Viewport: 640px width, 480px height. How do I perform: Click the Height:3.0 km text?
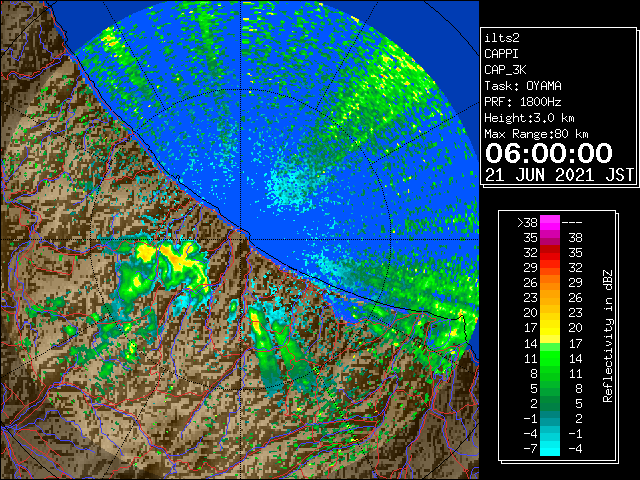pos(529,118)
